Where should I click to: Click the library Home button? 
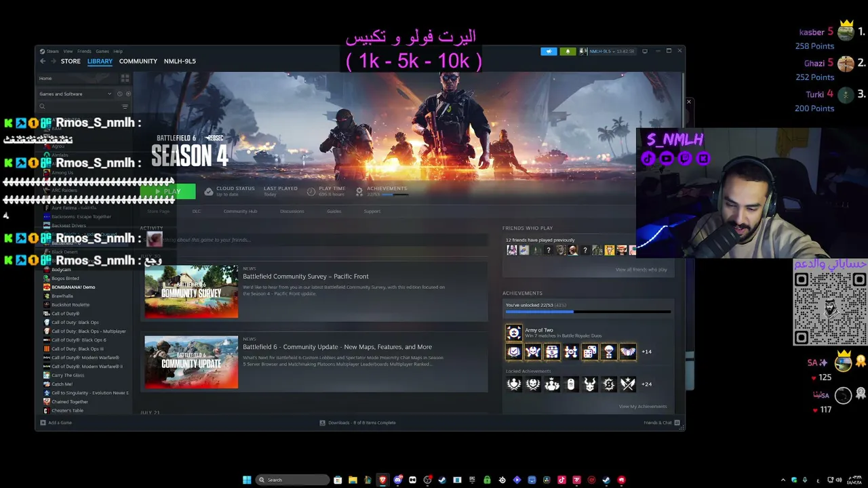click(x=45, y=78)
